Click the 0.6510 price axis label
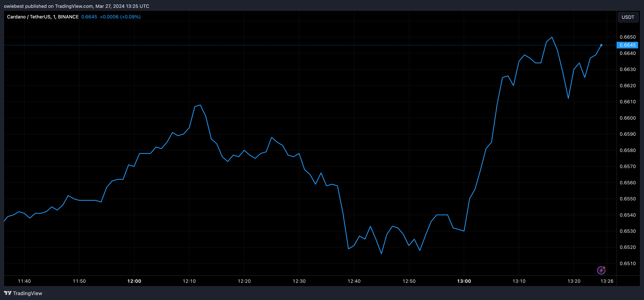This screenshot has height=300, width=644. tap(628, 264)
